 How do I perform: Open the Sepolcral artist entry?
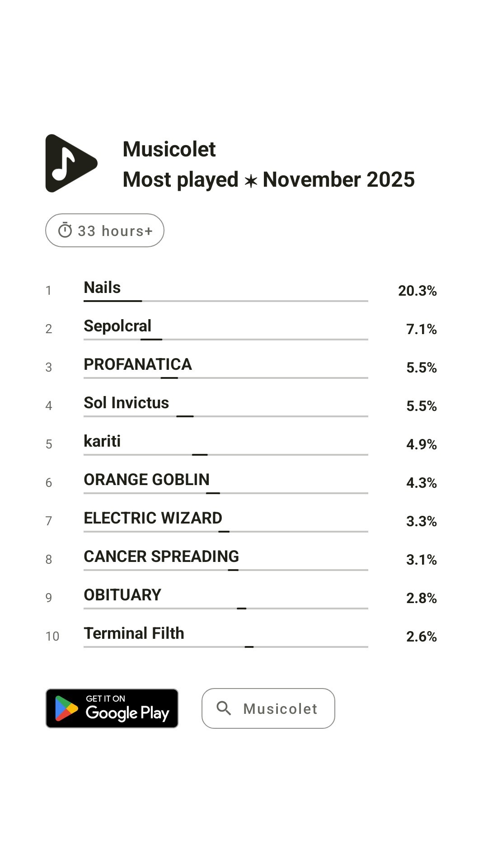click(x=117, y=326)
